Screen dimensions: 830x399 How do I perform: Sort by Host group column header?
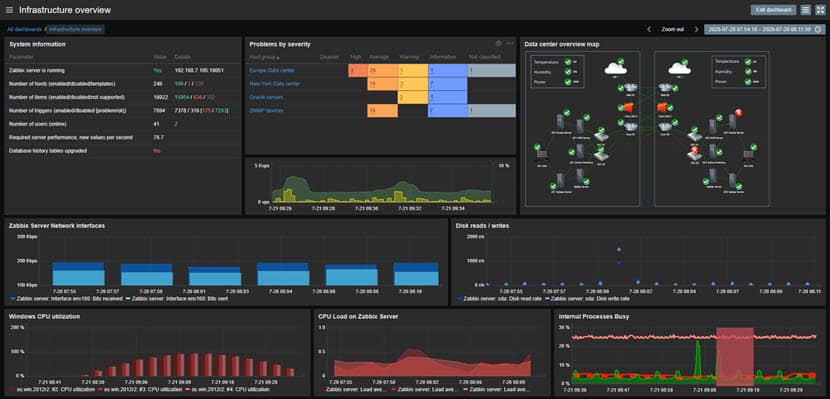[264, 57]
